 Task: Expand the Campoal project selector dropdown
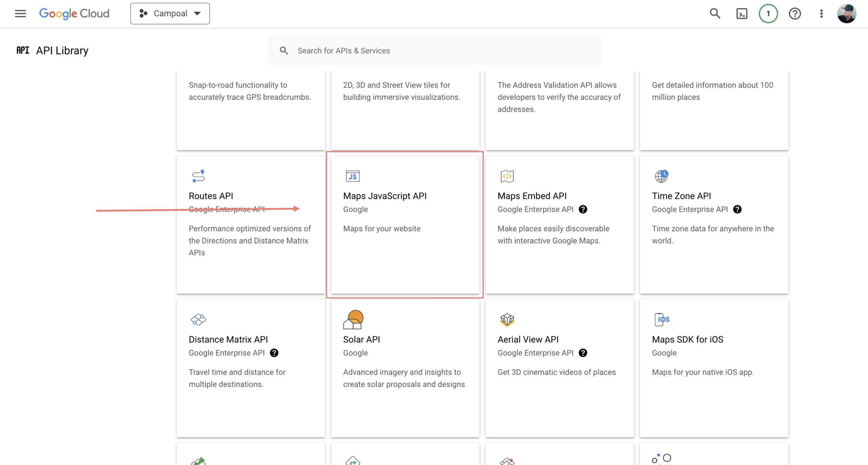170,14
